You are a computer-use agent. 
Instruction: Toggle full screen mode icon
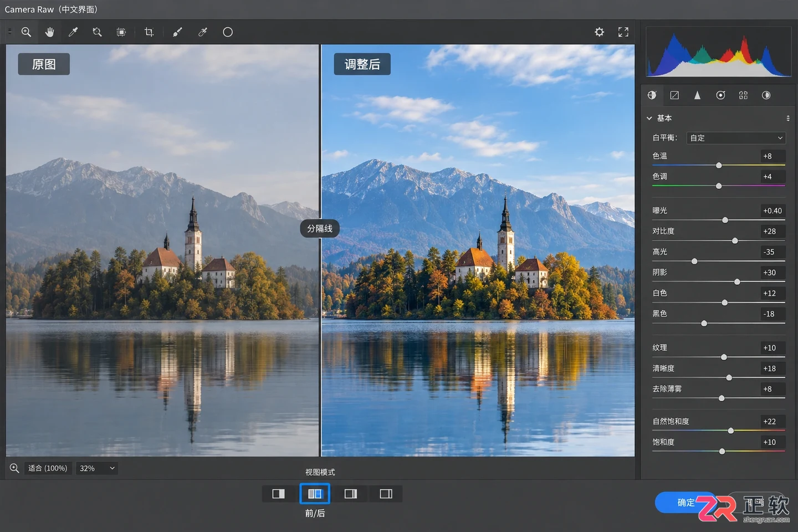(x=623, y=32)
